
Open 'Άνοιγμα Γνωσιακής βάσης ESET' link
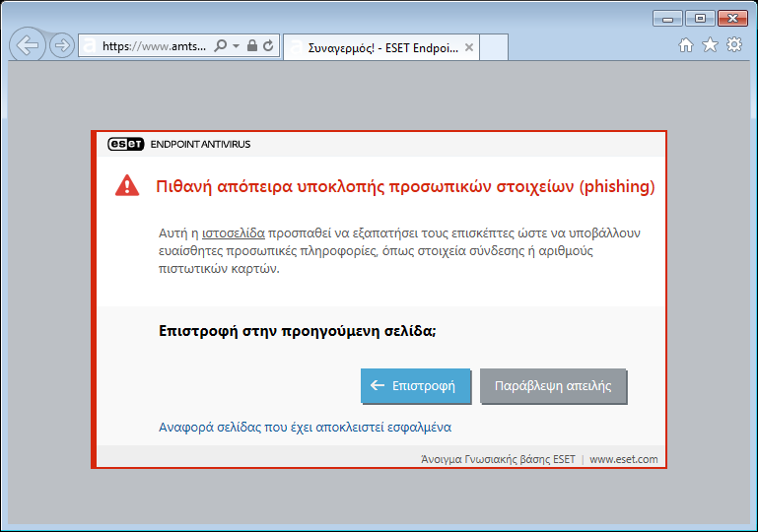pyautogui.click(x=498, y=459)
